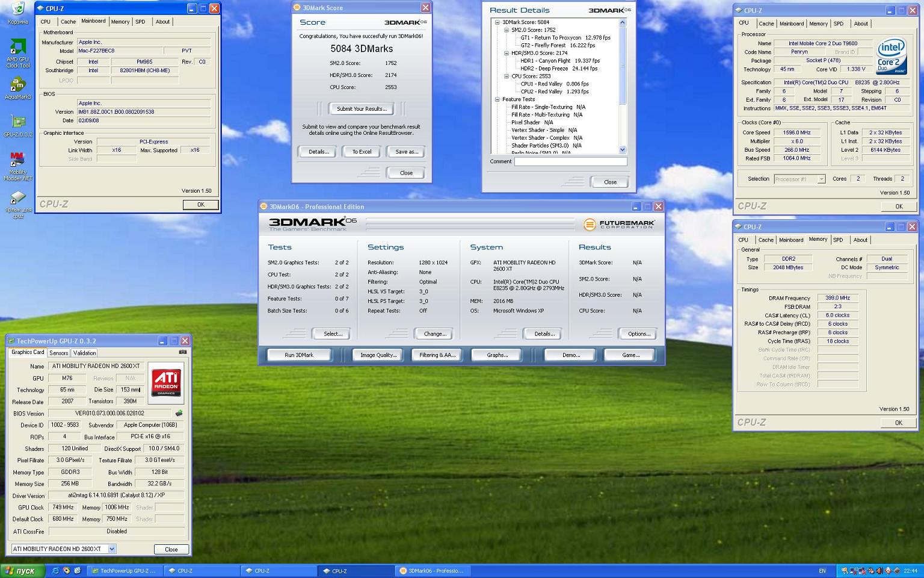Click Change button under Settings

click(x=434, y=334)
